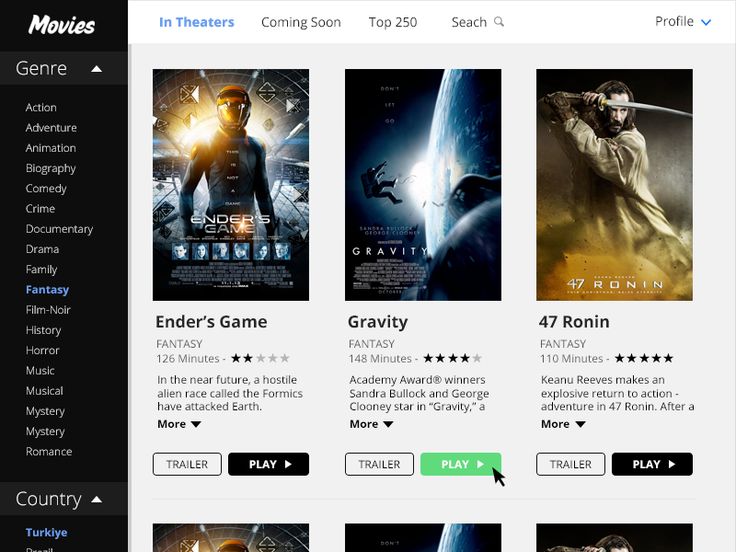Go to Top 250 tab

[393, 22]
